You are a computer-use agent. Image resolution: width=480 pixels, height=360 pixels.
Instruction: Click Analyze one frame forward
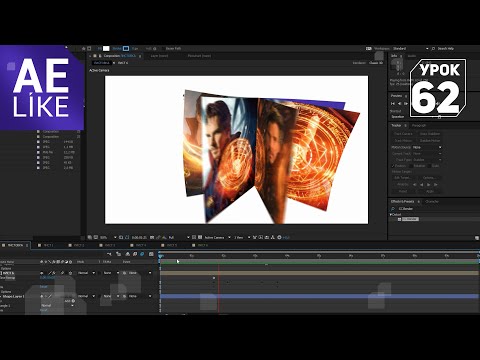436,184
